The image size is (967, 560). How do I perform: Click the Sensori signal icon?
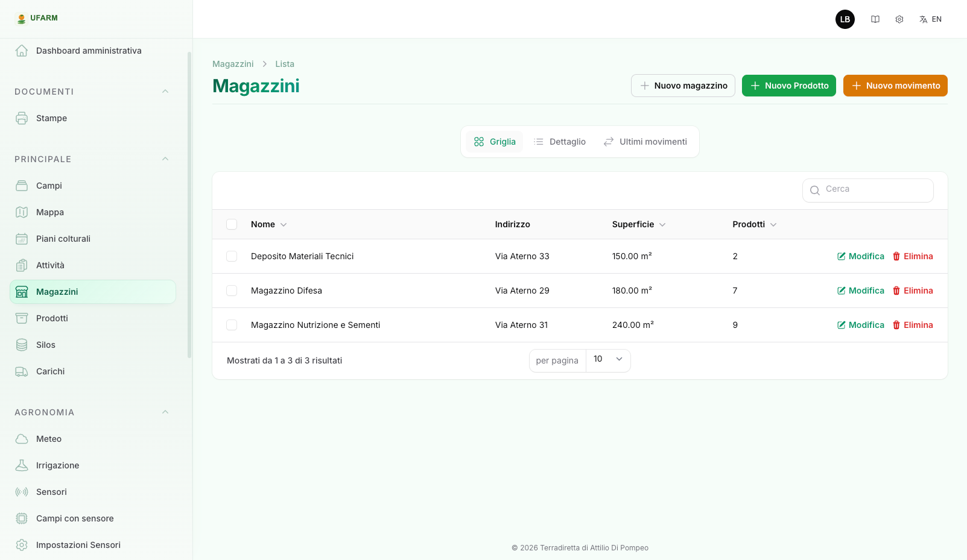[22, 492]
